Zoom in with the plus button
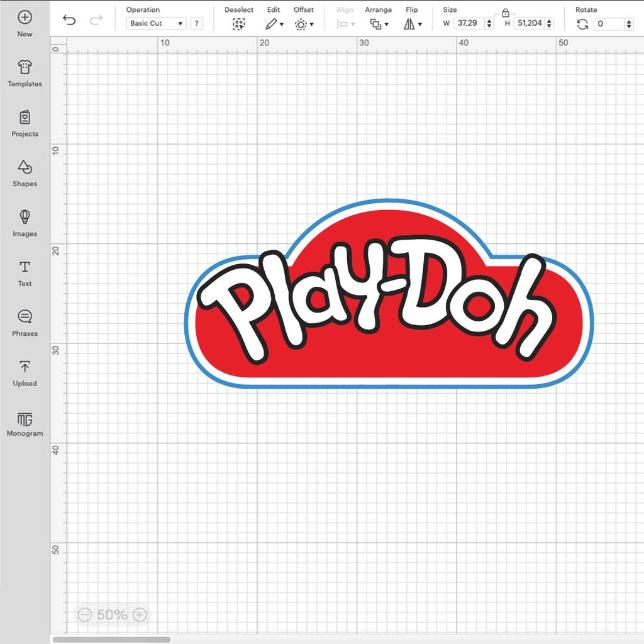 pos(140,614)
